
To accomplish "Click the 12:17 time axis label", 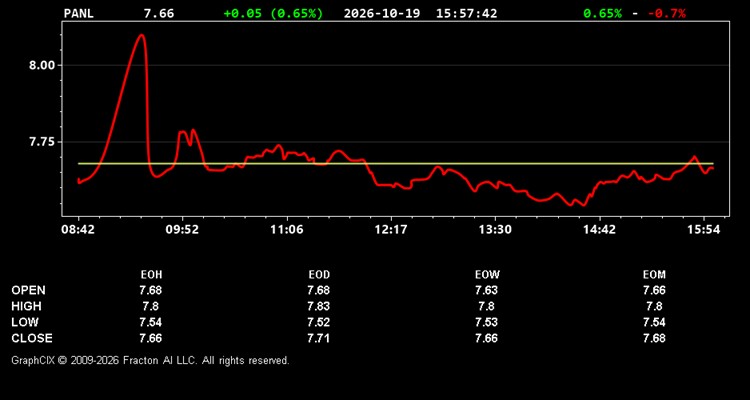I will (x=391, y=229).
